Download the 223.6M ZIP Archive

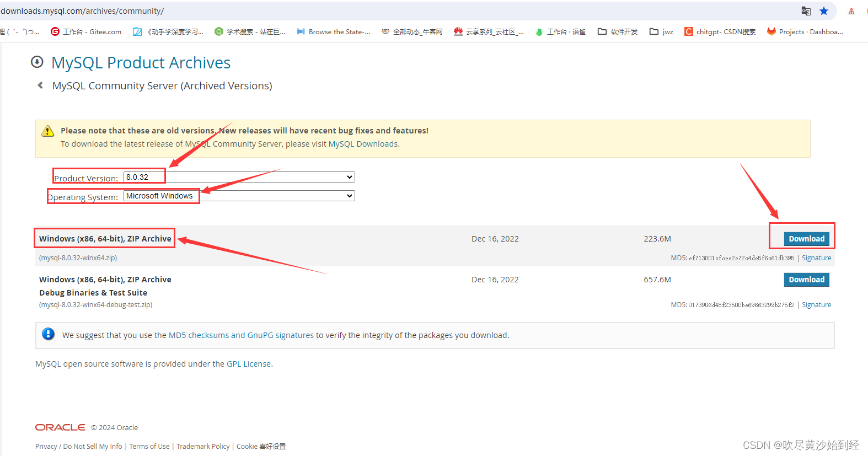(806, 239)
